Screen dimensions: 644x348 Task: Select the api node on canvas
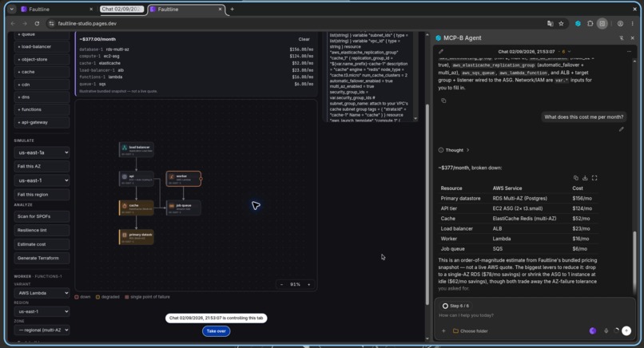tap(137, 179)
